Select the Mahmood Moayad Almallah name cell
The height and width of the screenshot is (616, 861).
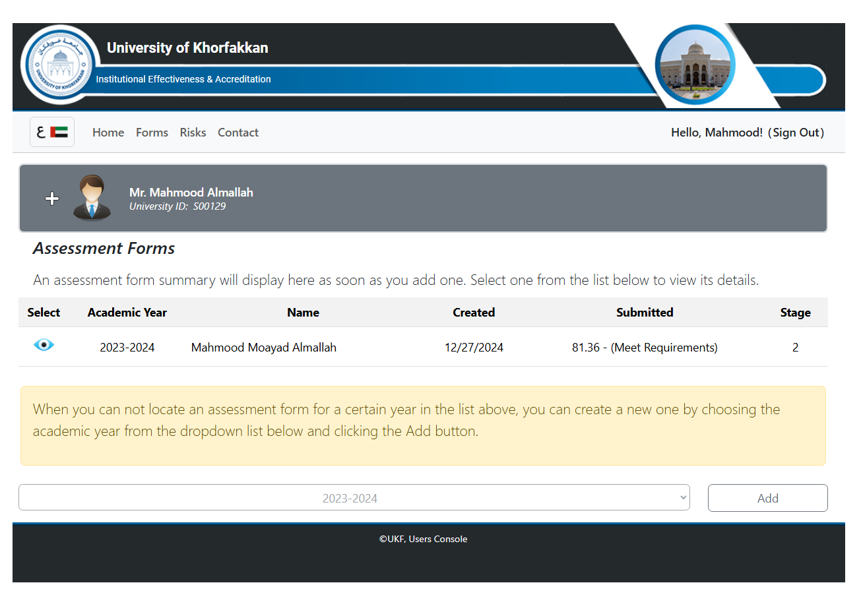[x=264, y=348]
